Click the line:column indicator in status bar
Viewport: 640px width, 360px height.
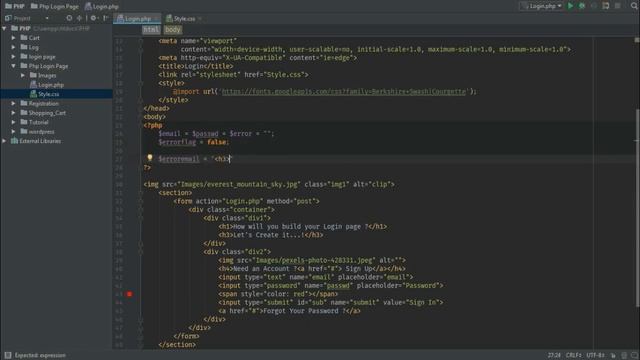[x=554, y=356]
